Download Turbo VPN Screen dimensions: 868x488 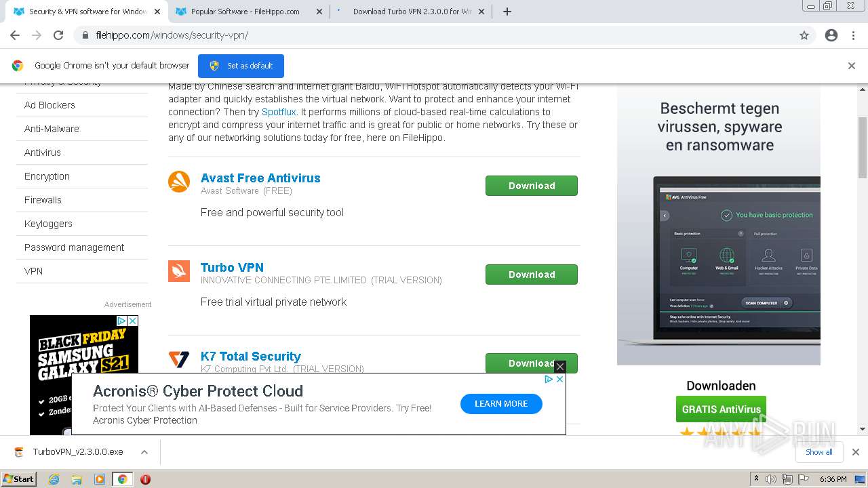532,274
